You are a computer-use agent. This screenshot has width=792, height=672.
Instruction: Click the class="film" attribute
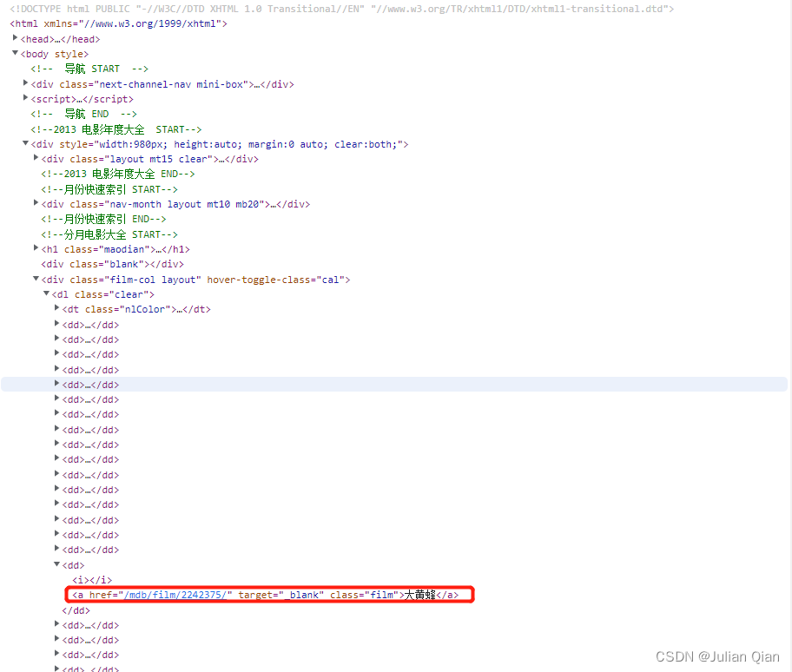click(364, 595)
